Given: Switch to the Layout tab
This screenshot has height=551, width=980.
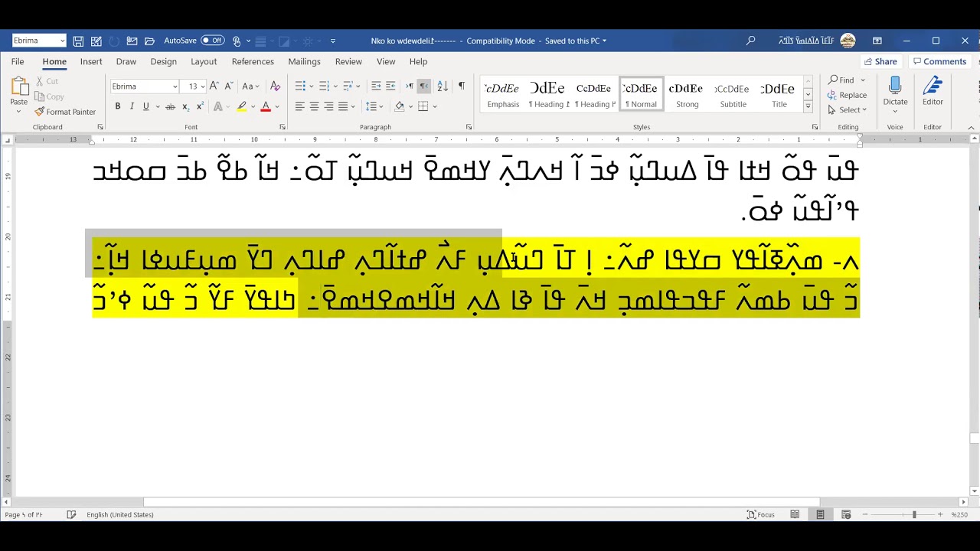Looking at the screenshot, I should pos(204,61).
